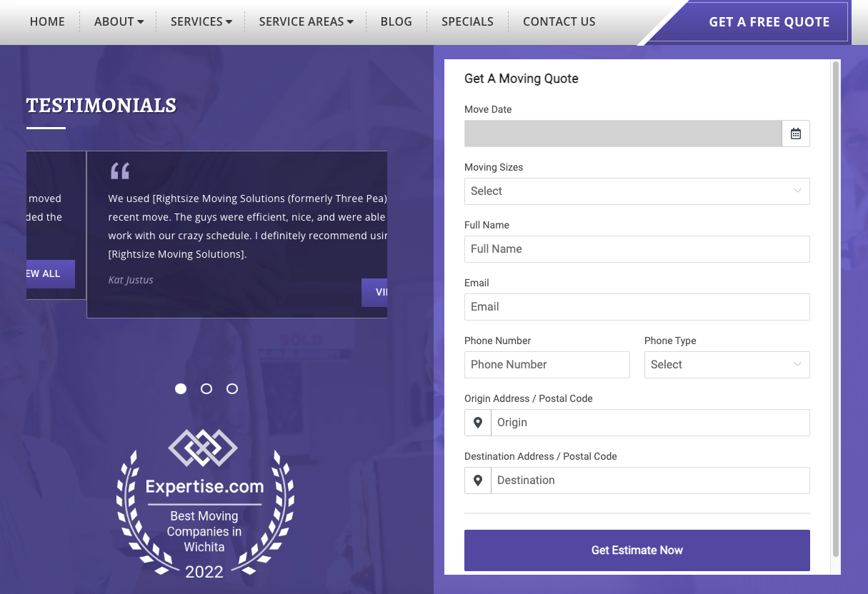Viewport: 868px width, 594px height.
Task: Open the SPECIALS menu item
Action: [x=467, y=21]
